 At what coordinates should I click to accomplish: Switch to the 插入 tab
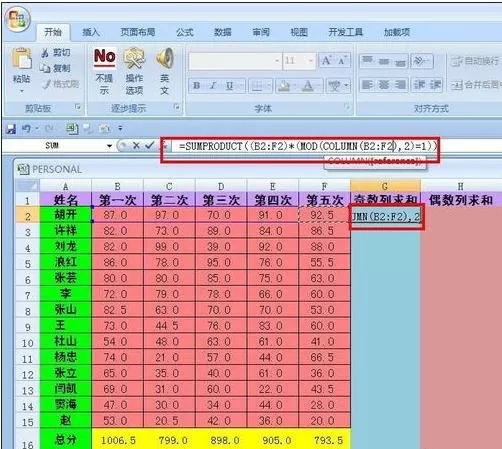click(x=91, y=32)
